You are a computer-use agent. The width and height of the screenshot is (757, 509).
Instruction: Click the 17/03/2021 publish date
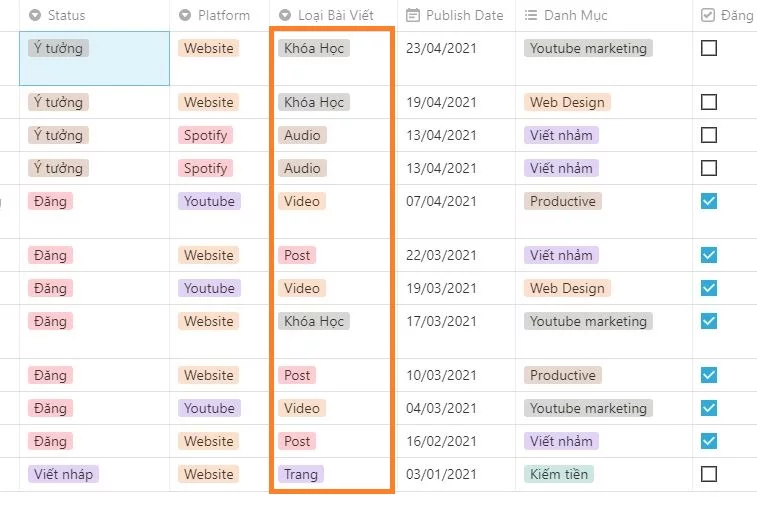(x=441, y=321)
